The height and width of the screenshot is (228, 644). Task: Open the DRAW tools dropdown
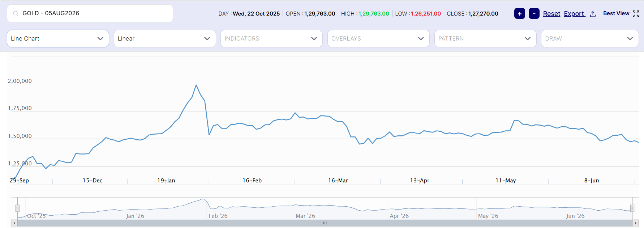590,38
